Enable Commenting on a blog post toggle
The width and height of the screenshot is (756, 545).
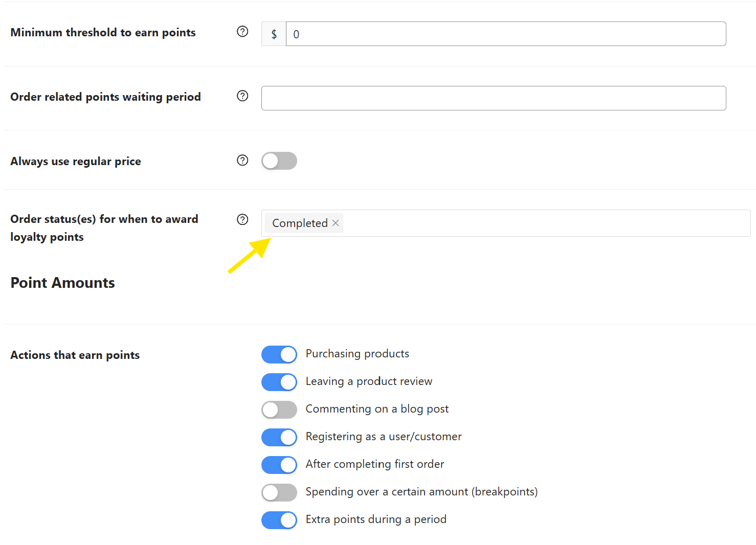pyautogui.click(x=279, y=410)
